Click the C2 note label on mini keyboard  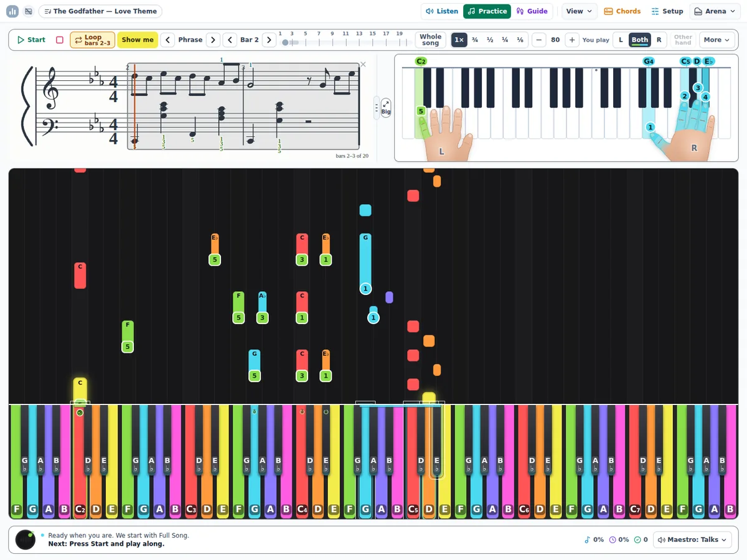click(421, 62)
